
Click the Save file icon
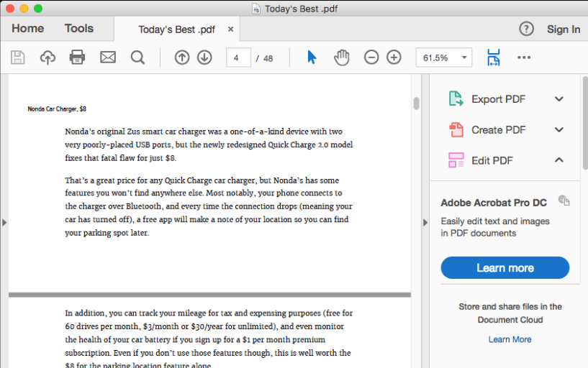click(x=17, y=57)
